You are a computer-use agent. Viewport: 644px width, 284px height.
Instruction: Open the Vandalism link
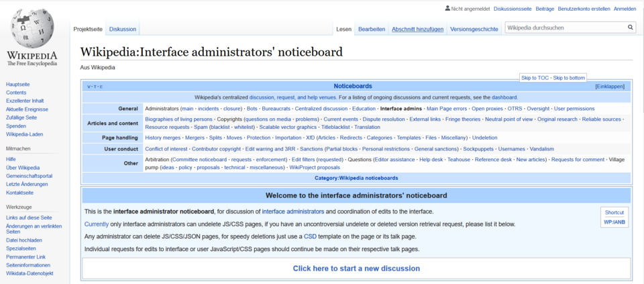(542, 149)
